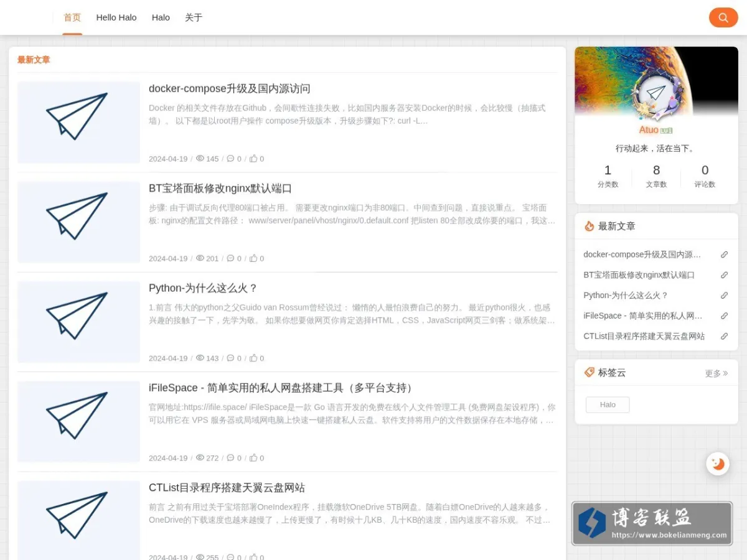747x560 pixels.
Task: Click the sidebar link icon beside Python-为什么这么火？
Action: tap(724, 296)
